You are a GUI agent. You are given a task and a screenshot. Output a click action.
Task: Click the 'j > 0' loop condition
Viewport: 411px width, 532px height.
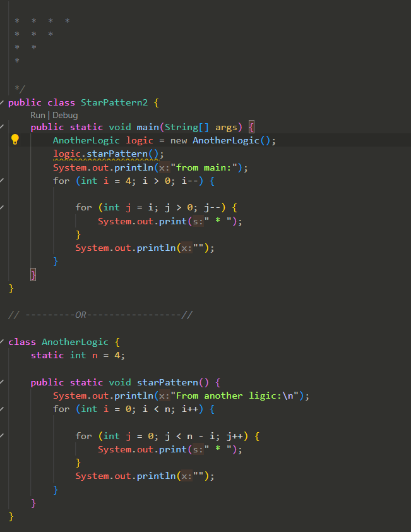[x=179, y=207]
